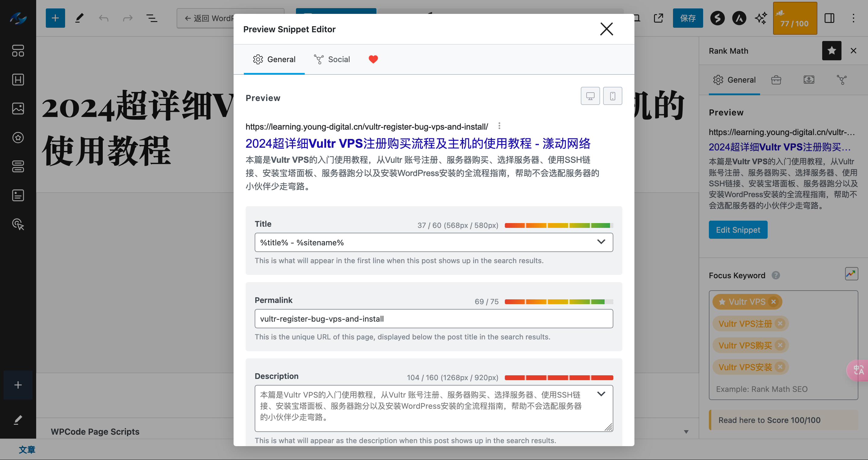Click the Permalink length color progress bar
The image size is (868, 460).
click(x=559, y=302)
